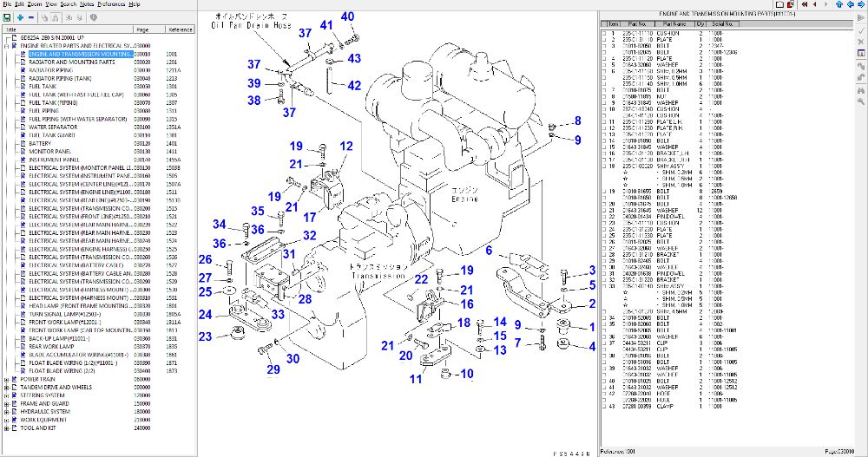Click the Title column header

pos(68,29)
